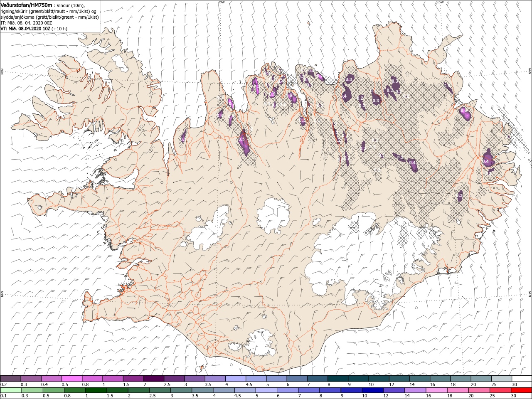Image resolution: width=532 pixels, height=399 pixels.
Task: Select the dark teal upper-row swatch between 8 and 9
Action: [x=337, y=379]
